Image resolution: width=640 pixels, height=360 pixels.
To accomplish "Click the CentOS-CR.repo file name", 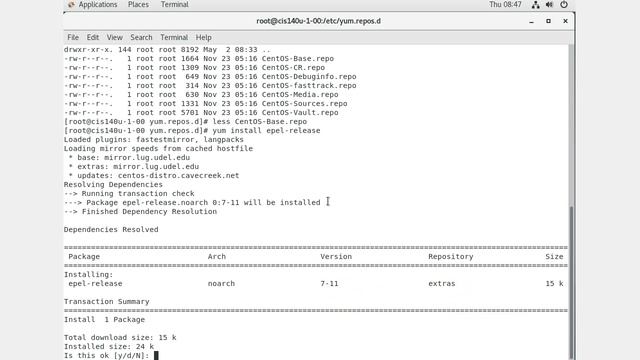I will coord(293,67).
